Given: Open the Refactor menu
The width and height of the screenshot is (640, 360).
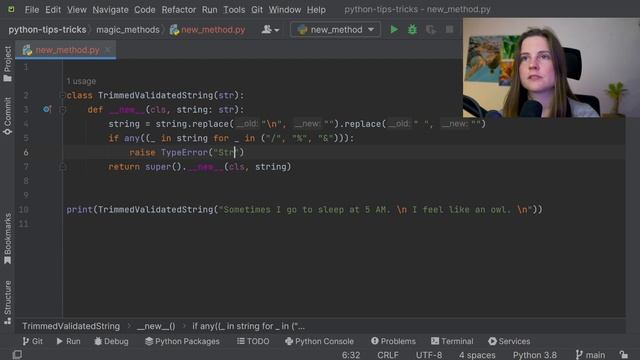Looking at the screenshot, I should tap(178, 9).
